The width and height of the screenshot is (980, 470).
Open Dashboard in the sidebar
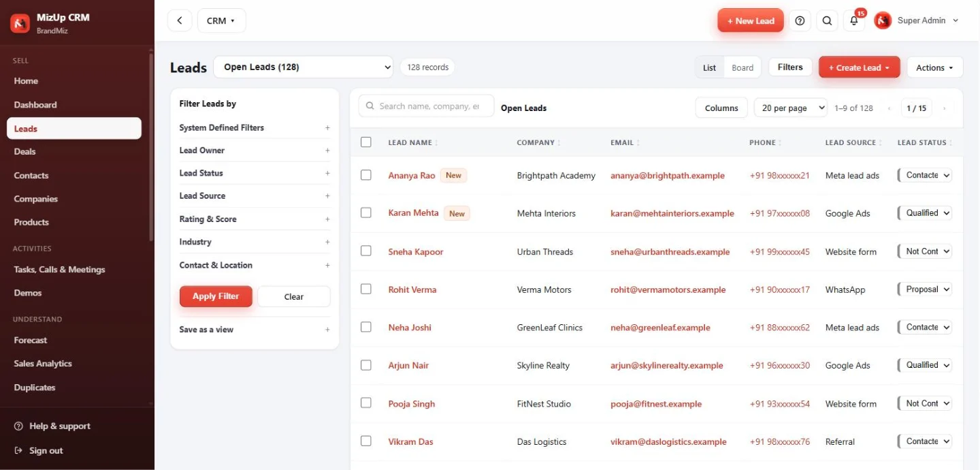click(35, 105)
